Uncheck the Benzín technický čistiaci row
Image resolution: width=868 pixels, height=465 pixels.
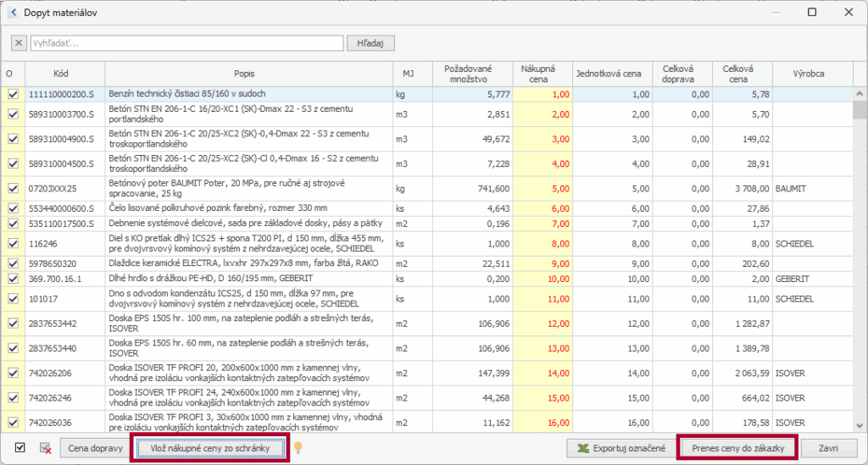click(x=13, y=95)
